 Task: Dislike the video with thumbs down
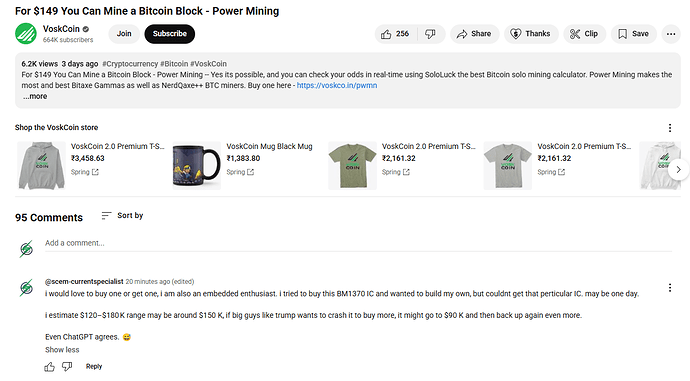(431, 34)
